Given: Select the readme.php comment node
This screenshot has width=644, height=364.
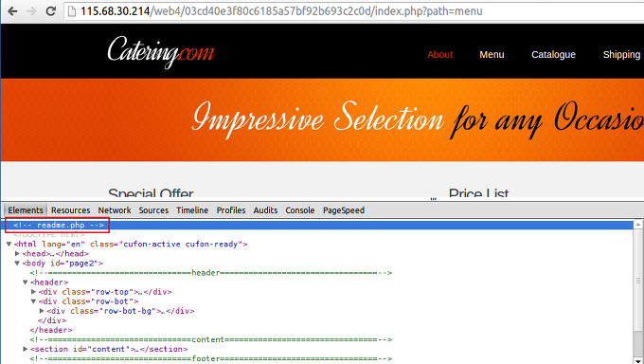Looking at the screenshot, I should click(59, 225).
